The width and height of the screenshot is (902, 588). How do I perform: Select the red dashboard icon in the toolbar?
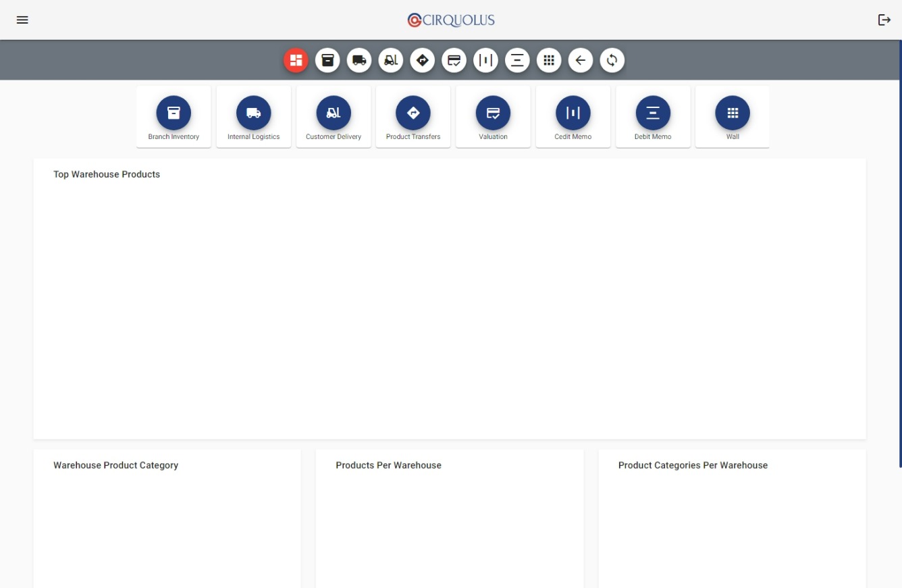[296, 60]
